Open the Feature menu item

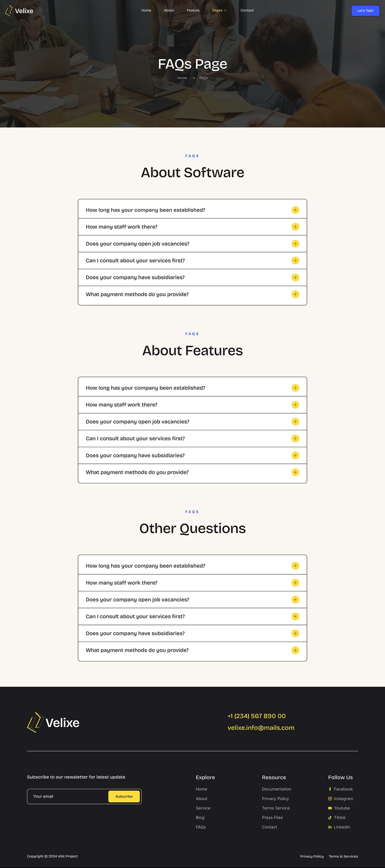coord(193,11)
